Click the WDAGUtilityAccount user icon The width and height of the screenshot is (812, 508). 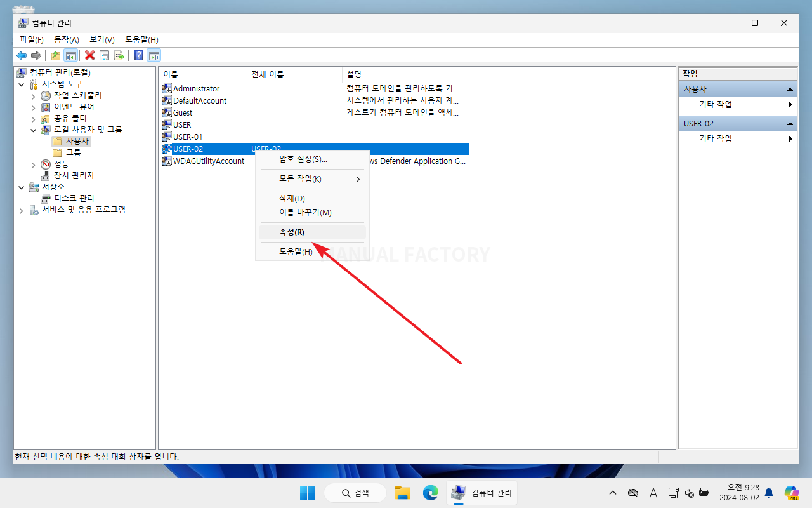coord(167,161)
